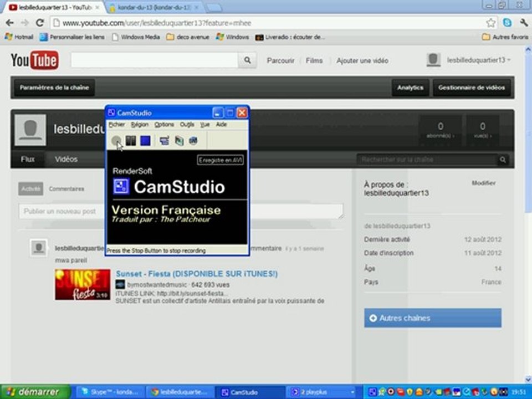
Task: Stop recording with the blue Stop button
Action: pyautogui.click(x=145, y=140)
